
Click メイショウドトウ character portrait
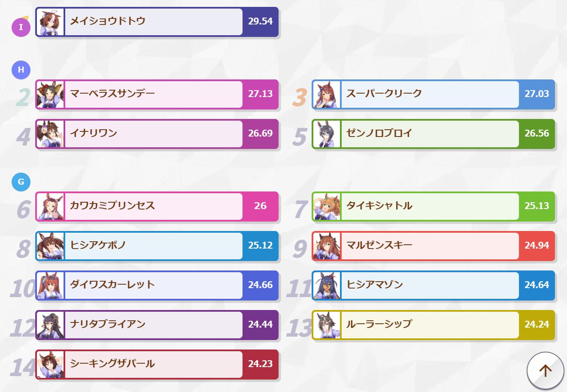click(50, 21)
